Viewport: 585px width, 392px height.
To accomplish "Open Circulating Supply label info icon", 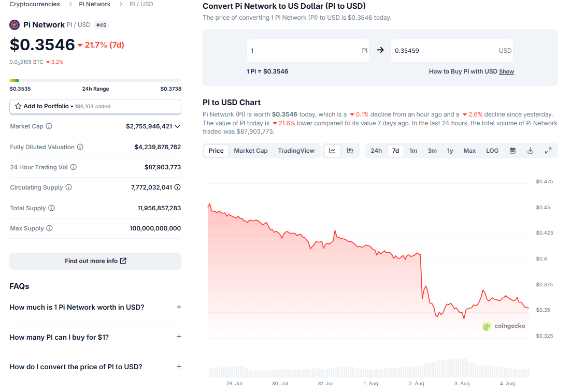I will click(68, 187).
